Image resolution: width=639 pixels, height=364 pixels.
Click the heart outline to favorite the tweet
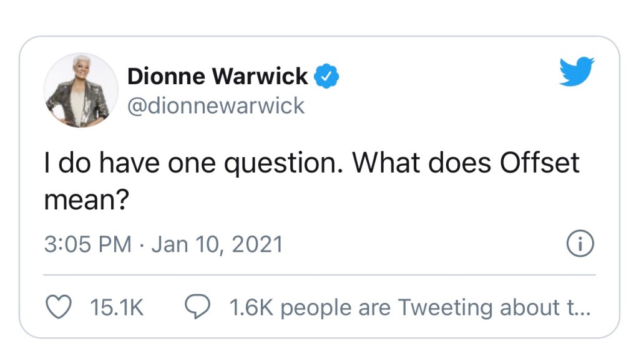pyautogui.click(x=59, y=307)
